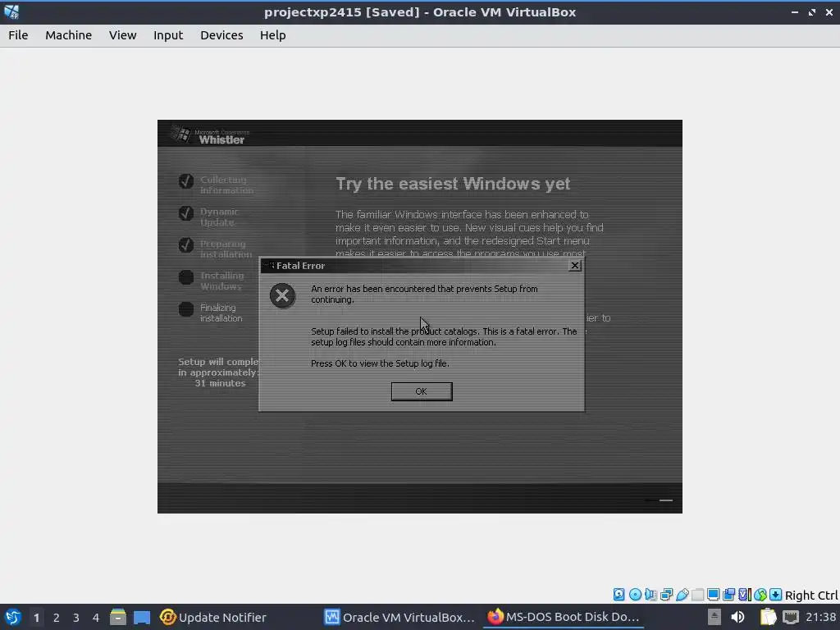Click the Collecting Information step checkmark
This screenshot has height=630, width=840.
[x=186, y=181]
